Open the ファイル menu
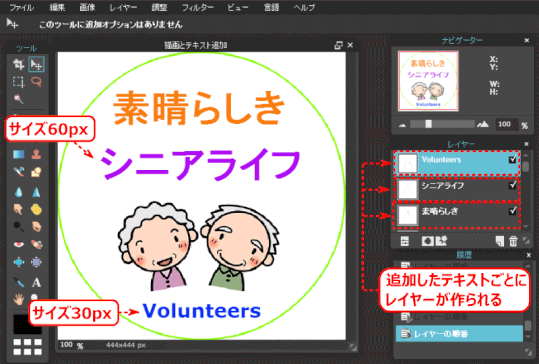 click(x=21, y=8)
